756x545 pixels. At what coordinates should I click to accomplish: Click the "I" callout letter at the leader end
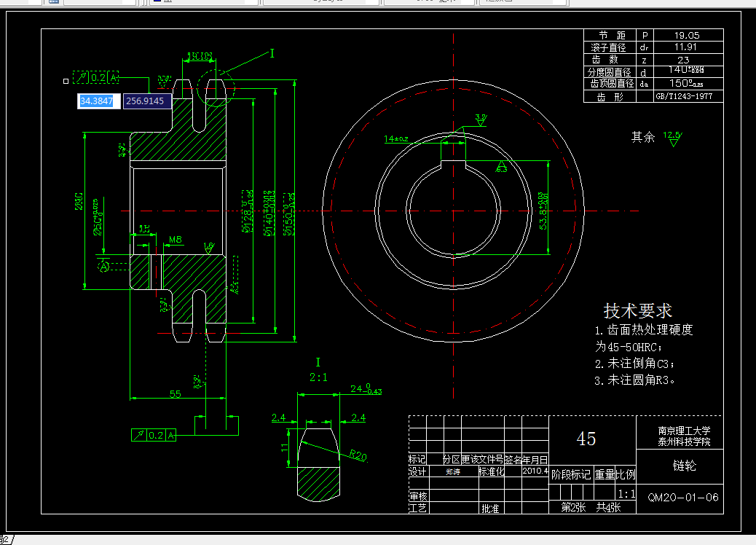click(x=272, y=53)
